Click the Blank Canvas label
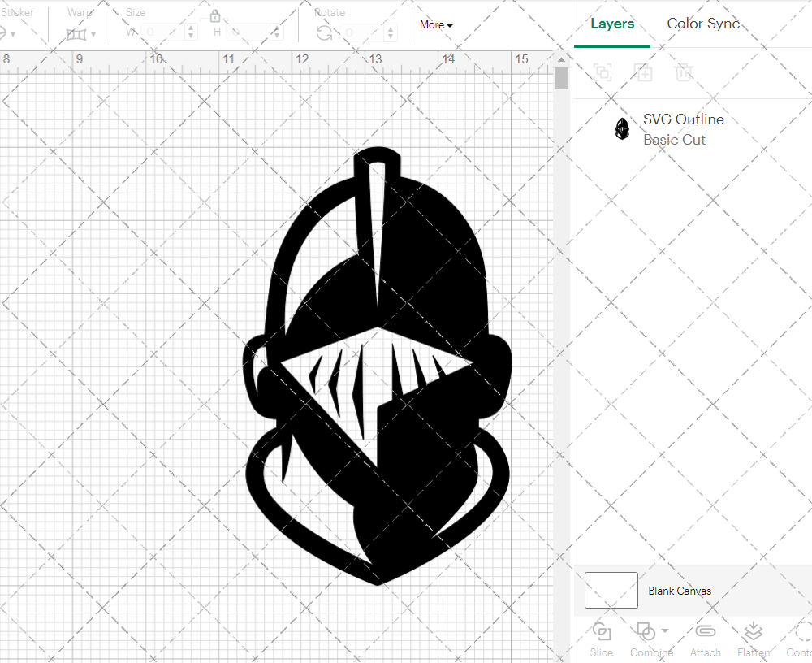The height and width of the screenshot is (663, 812). pos(680,591)
